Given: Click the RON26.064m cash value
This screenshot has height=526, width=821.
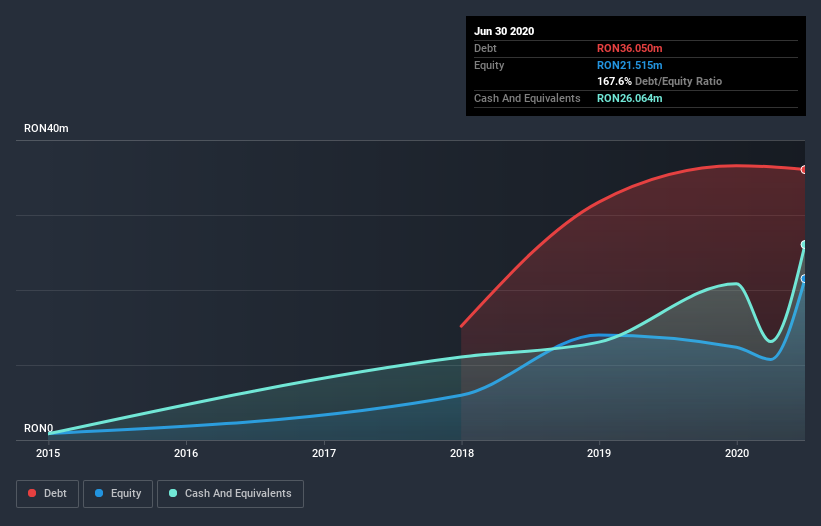Looking at the screenshot, I should pos(629,98).
